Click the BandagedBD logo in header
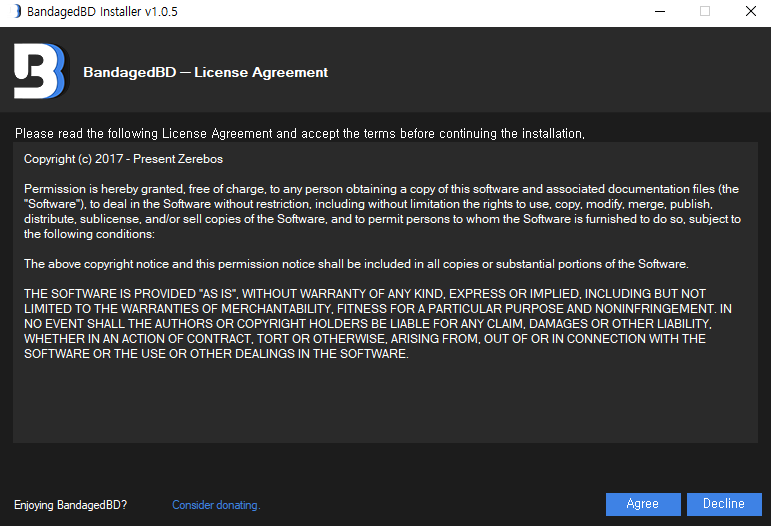Viewport: 771px width, 526px height. coord(40,71)
